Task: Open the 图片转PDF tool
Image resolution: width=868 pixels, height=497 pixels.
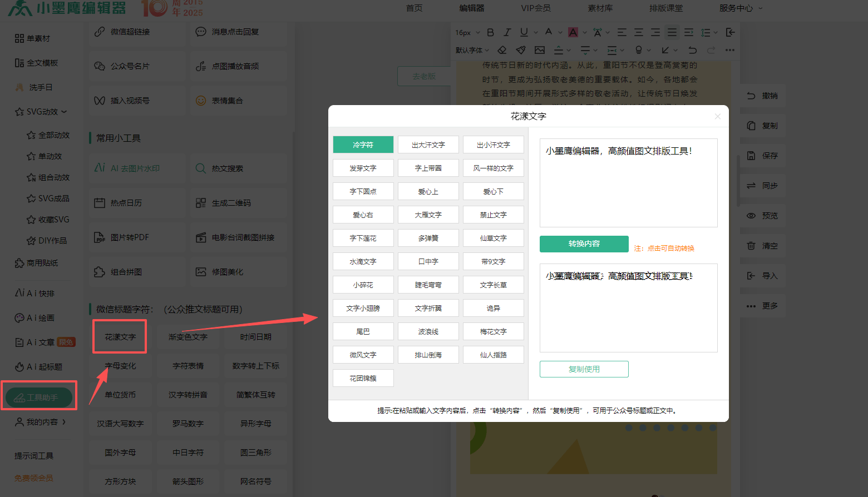Action: click(129, 237)
